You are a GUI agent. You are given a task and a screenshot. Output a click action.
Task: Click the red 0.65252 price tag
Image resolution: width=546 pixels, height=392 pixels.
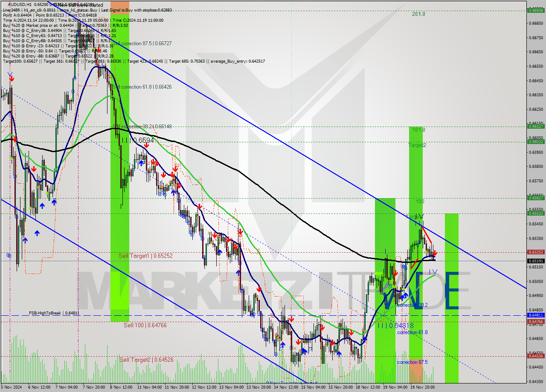(x=536, y=252)
